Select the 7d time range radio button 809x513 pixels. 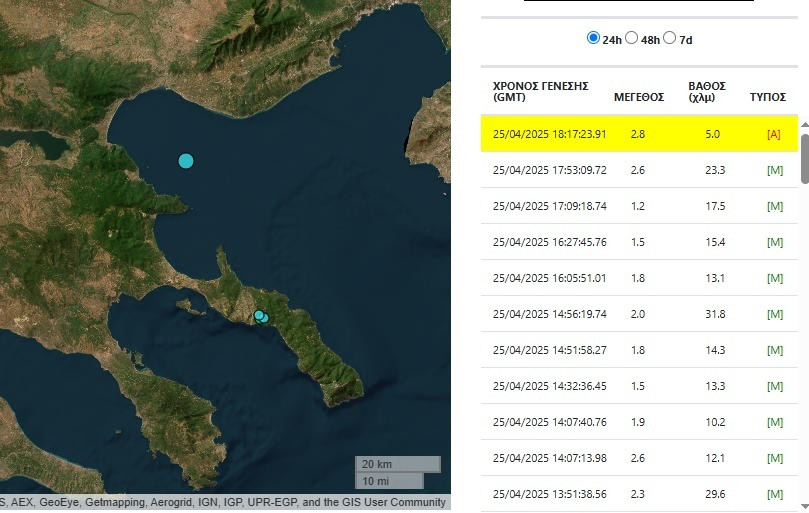(x=670, y=38)
